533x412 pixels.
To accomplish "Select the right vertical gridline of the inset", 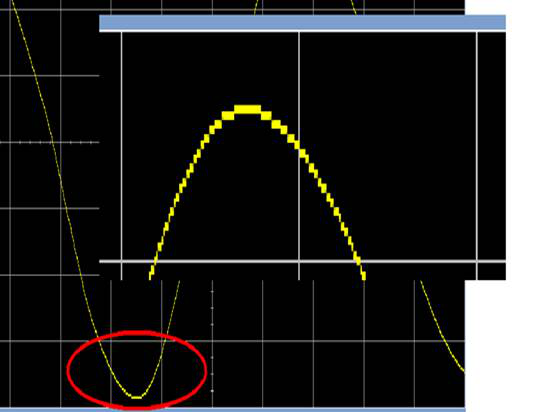I will pyautogui.click(x=477, y=156).
